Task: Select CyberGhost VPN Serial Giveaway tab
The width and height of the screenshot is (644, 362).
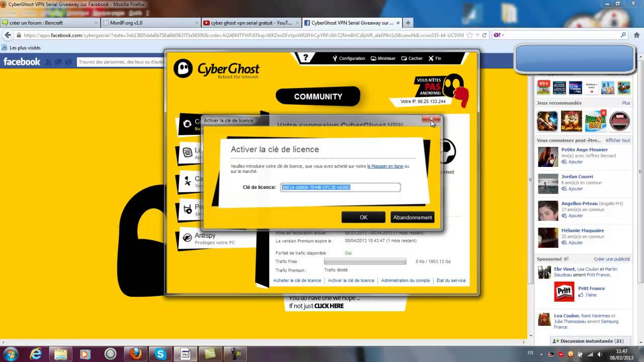Action: tap(352, 23)
